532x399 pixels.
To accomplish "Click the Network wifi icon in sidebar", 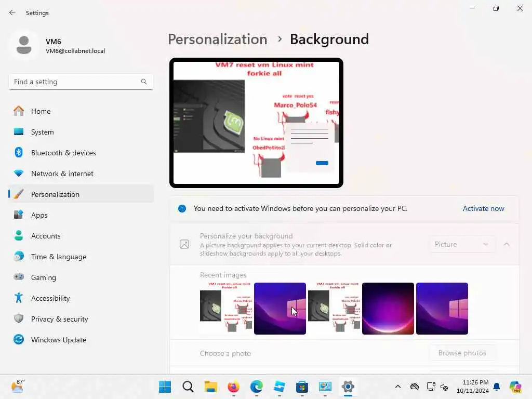I will tap(19, 173).
